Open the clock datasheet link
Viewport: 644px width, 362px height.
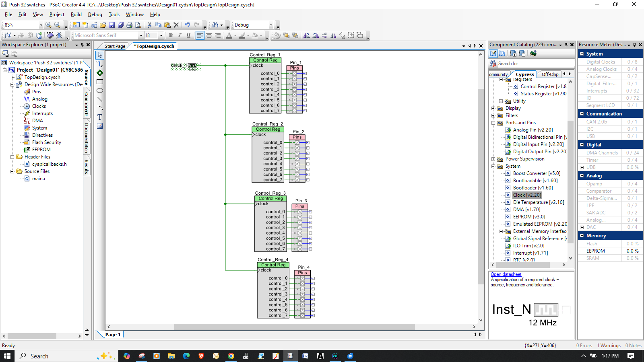(506, 274)
